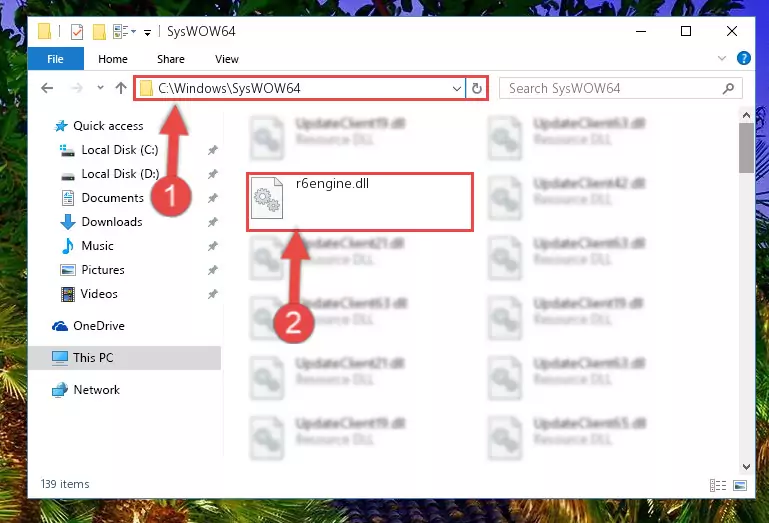Screen dimensions: 769x523
Task: Click the pin icon next to Local Disk (D:)
Action: pos(212,174)
